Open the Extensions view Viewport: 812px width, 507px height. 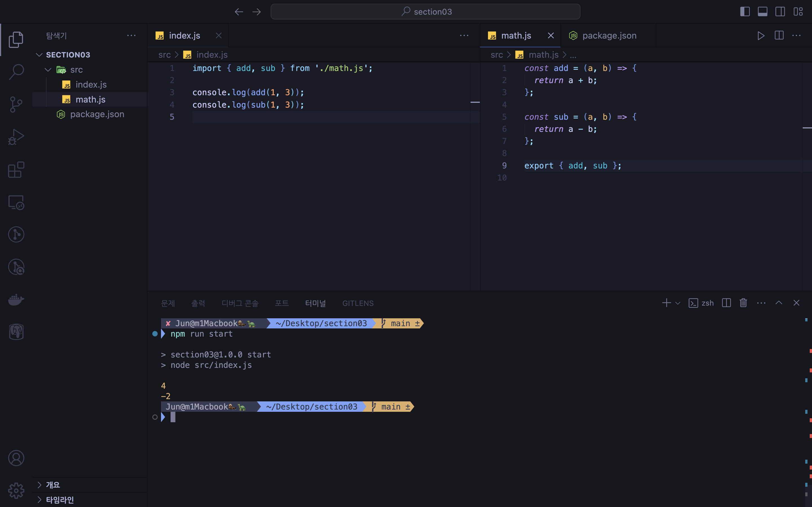point(16,170)
